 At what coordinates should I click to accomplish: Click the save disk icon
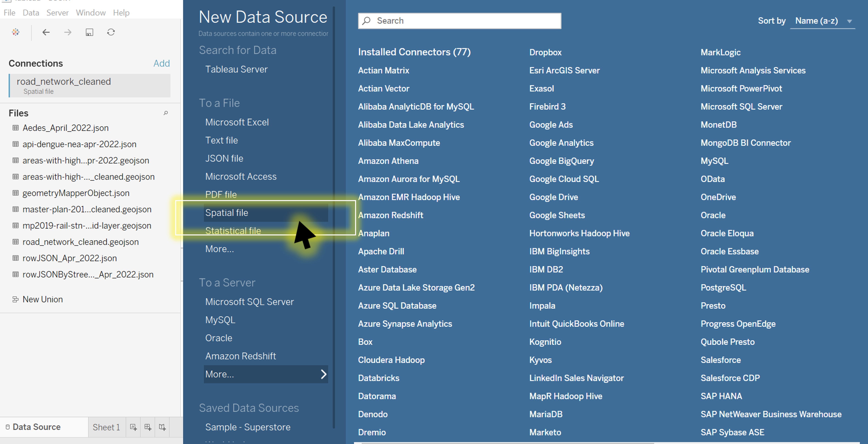(89, 32)
